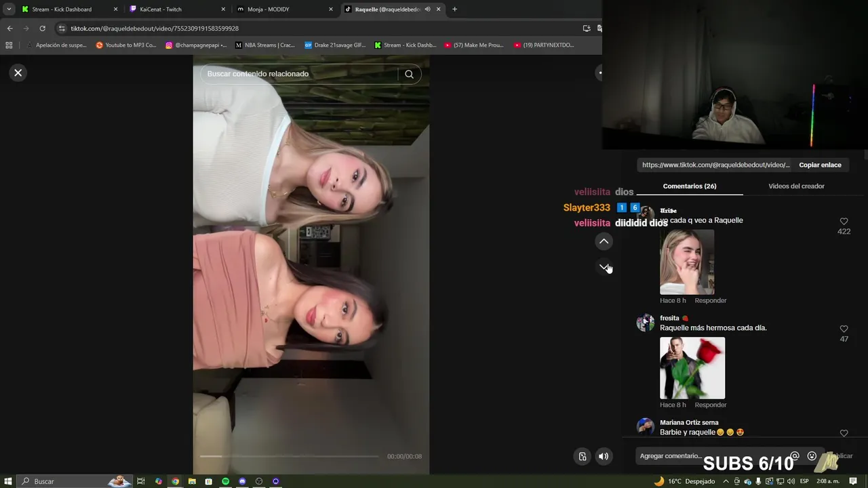Image resolution: width=868 pixels, height=488 pixels.
Task: Open 16°C Despejado weather widget
Action: (684, 481)
